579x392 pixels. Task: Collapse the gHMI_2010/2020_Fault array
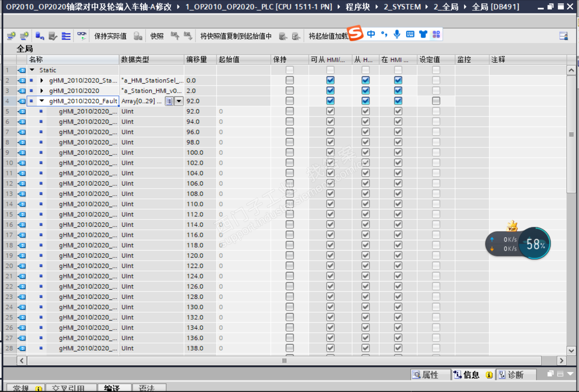(x=42, y=101)
